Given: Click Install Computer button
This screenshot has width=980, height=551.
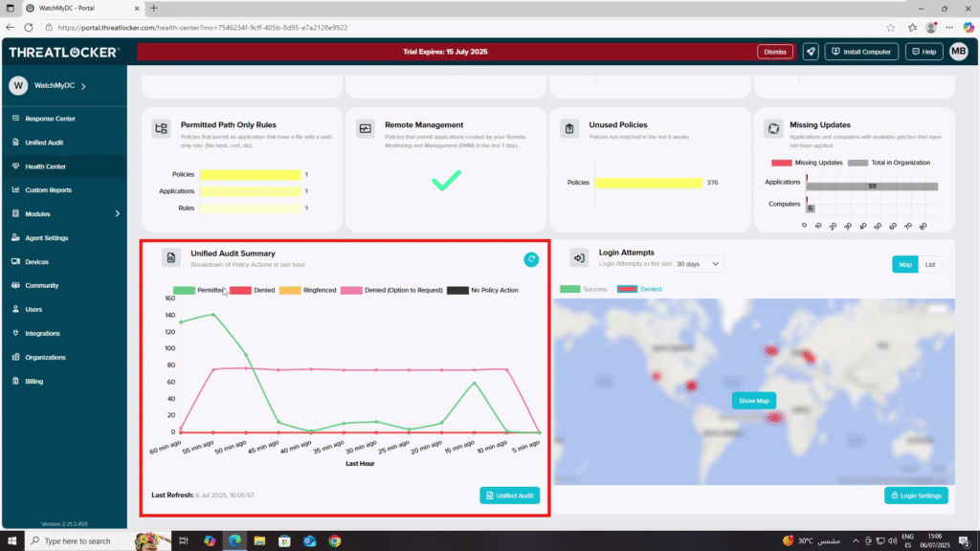Looking at the screenshot, I should 861,52.
